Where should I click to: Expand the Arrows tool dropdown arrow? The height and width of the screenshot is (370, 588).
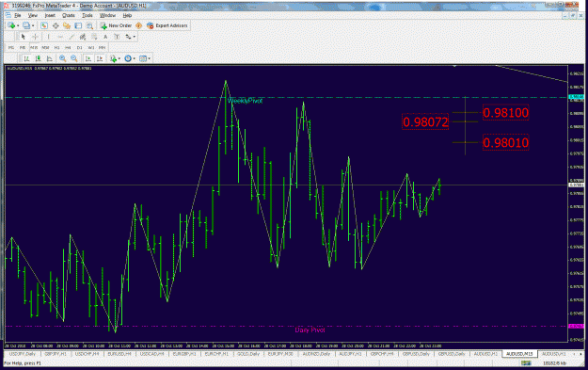[135, 37]
